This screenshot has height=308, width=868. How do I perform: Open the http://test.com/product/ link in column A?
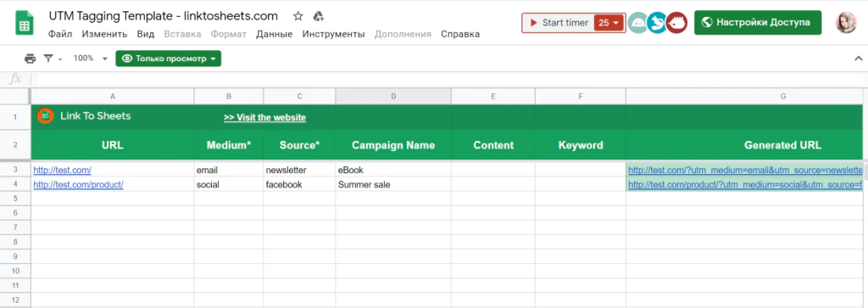pyautogui.click(x=78, y=184)
